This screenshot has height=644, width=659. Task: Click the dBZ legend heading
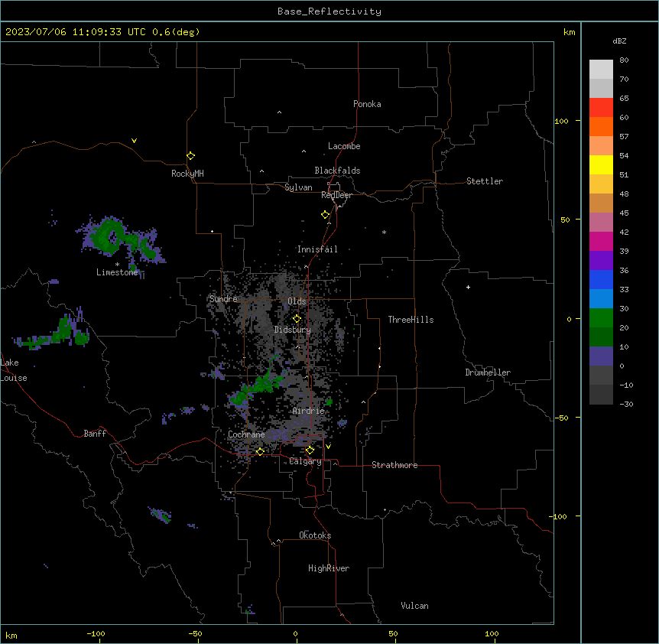pos(619,41)
